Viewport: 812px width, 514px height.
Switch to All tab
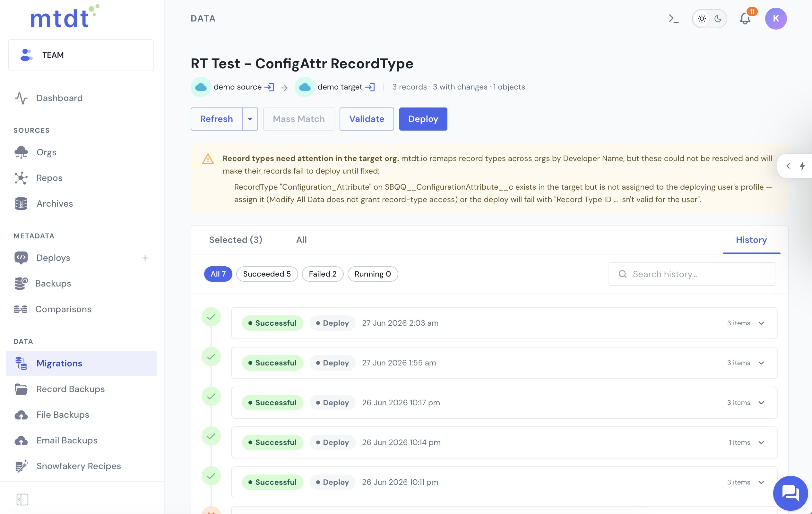coord(301,240)
